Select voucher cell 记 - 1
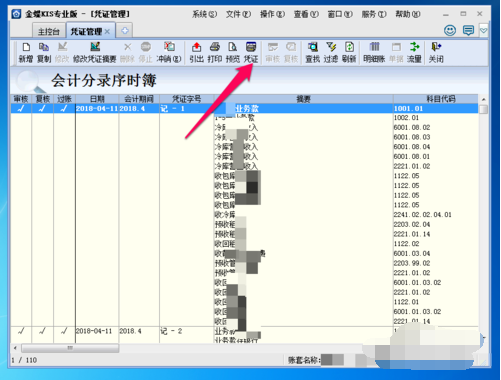 coord(172,109)
